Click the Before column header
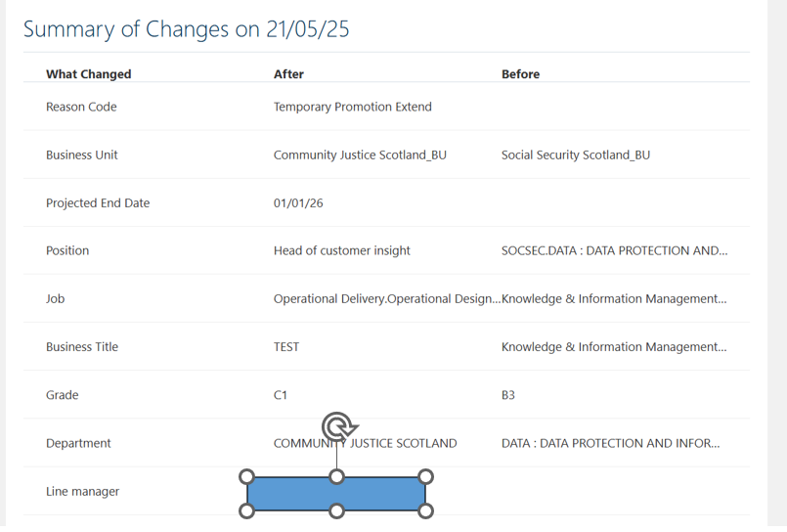Image resolution: width=787 pixels, height=532 pixels. click(520, 73)
